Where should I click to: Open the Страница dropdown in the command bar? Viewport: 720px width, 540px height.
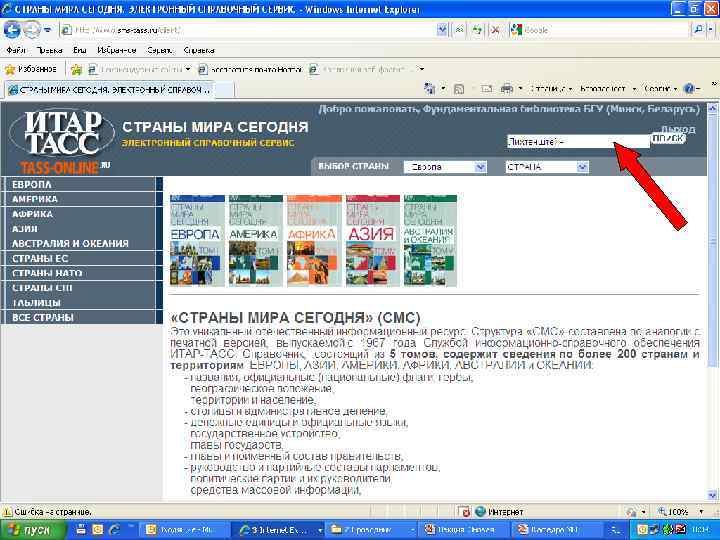click(551, 89)
